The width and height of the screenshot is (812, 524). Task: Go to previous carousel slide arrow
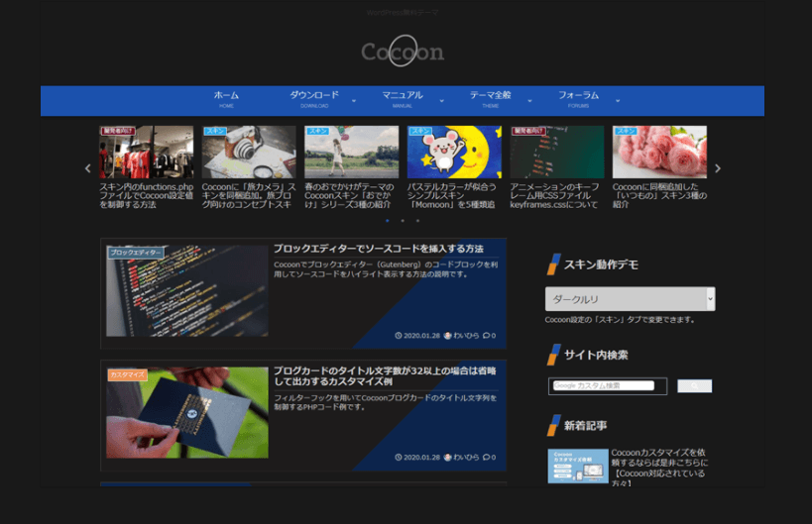(x=87, y=168)
